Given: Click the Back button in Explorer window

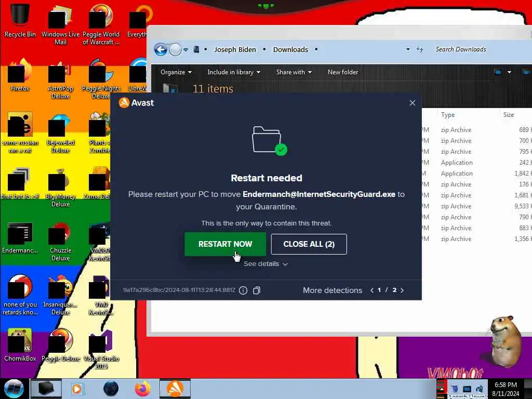Looking at the screenshot, I should tap(161, 49).
